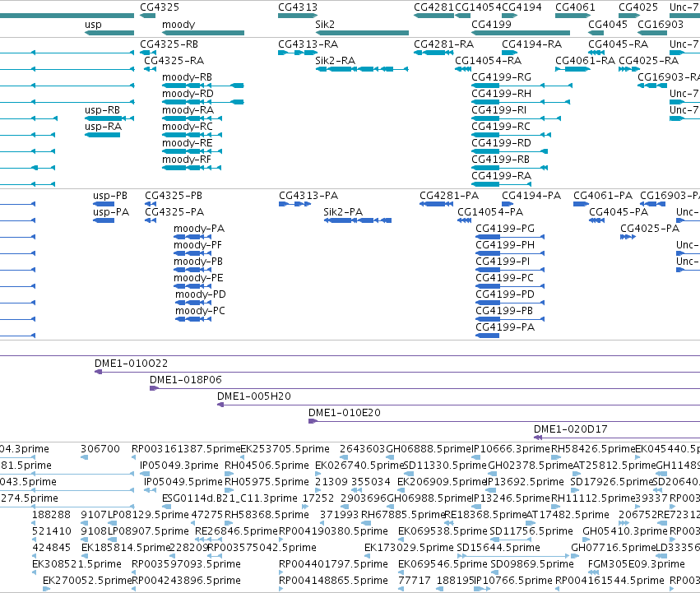Select transcript usp-RA

point(103,127)
